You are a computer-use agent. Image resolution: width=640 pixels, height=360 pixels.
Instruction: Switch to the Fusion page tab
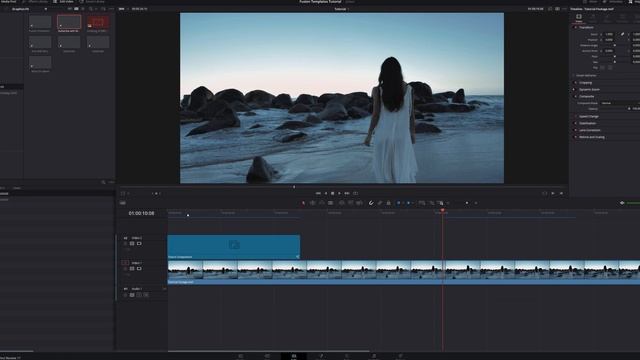(x=320, y=356)
